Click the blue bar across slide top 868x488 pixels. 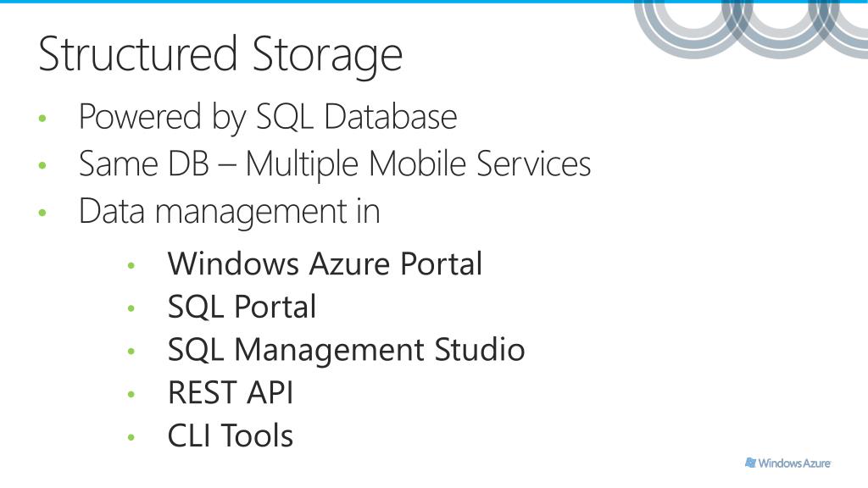click(x=434, y=2)
